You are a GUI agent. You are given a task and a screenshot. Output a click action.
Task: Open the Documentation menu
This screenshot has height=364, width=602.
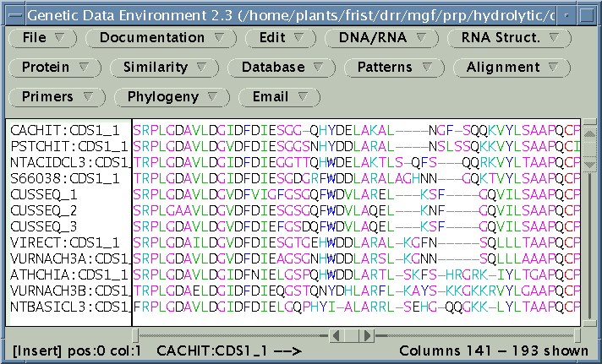tap(161, 38)
